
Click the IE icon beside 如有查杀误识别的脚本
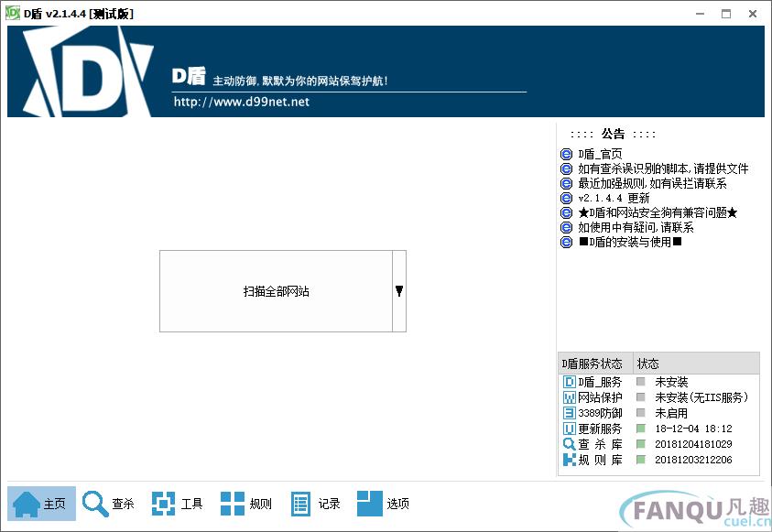567,168
